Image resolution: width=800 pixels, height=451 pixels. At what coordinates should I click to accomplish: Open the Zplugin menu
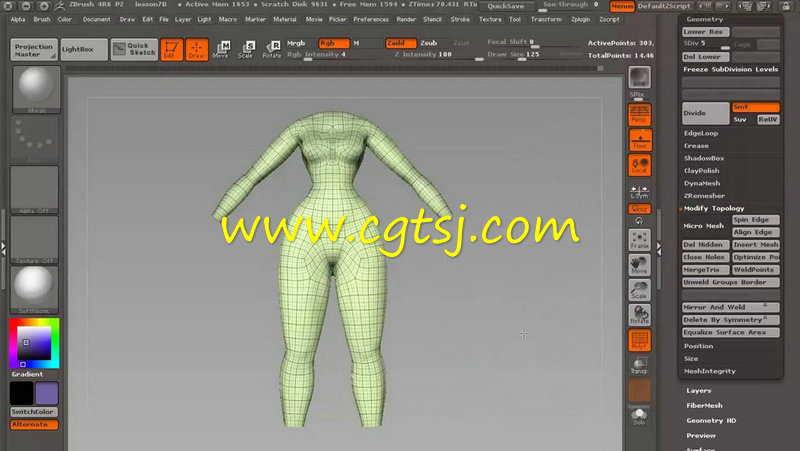point(581,19)
